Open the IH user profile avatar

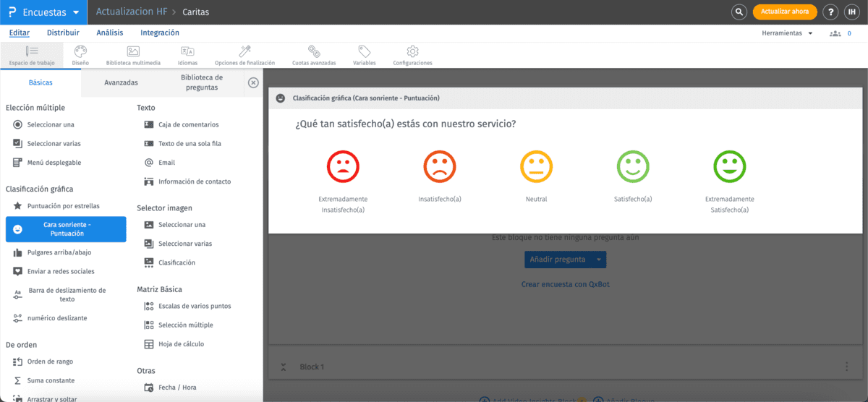[852, 12]
